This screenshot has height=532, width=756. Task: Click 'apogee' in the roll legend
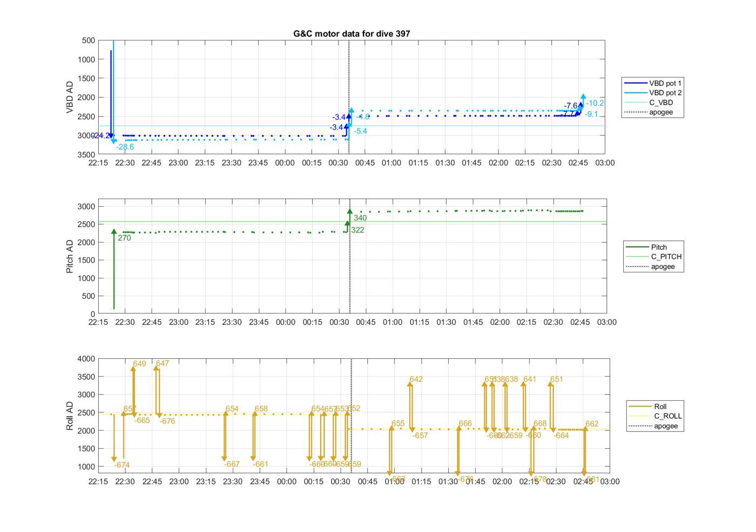point(666,426)
